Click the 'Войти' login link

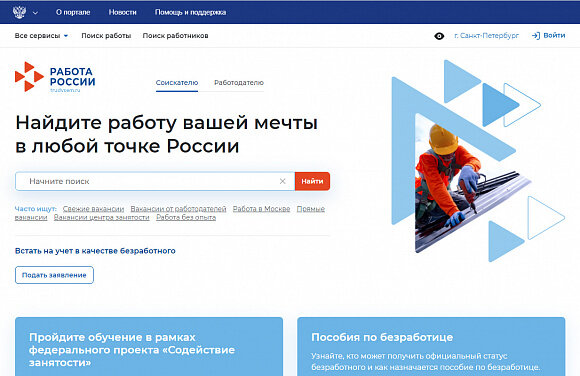coord(554,36)
